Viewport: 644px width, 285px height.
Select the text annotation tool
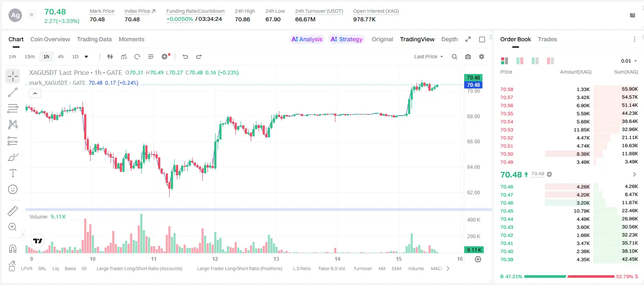[x=13, y=173]
